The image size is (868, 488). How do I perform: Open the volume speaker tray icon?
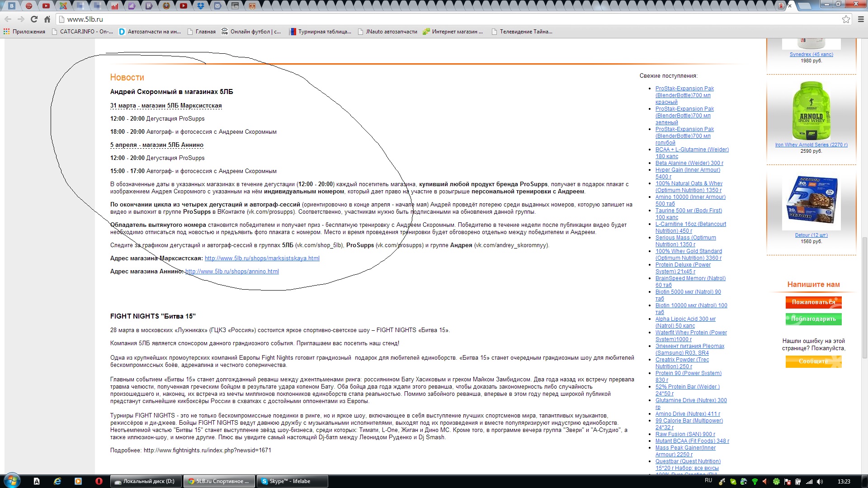(x=820, y=482)
